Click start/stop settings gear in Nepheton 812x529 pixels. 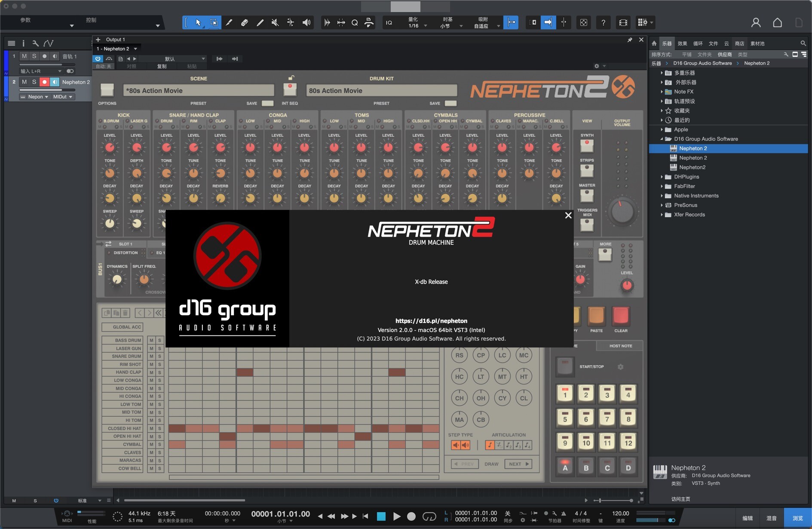[620, 367]
